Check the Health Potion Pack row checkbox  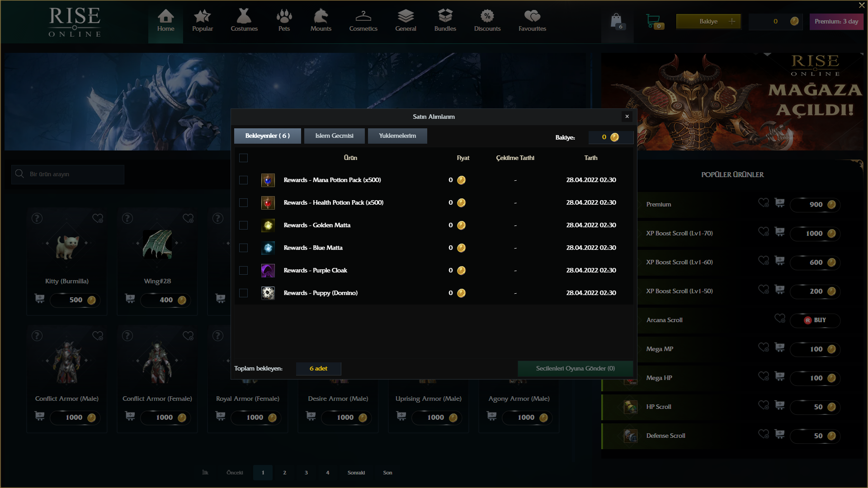coord(243,202)
